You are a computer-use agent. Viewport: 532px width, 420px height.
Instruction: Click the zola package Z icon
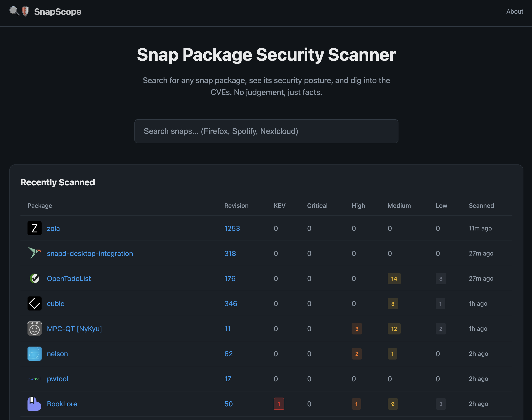click(x=35, y=228)
